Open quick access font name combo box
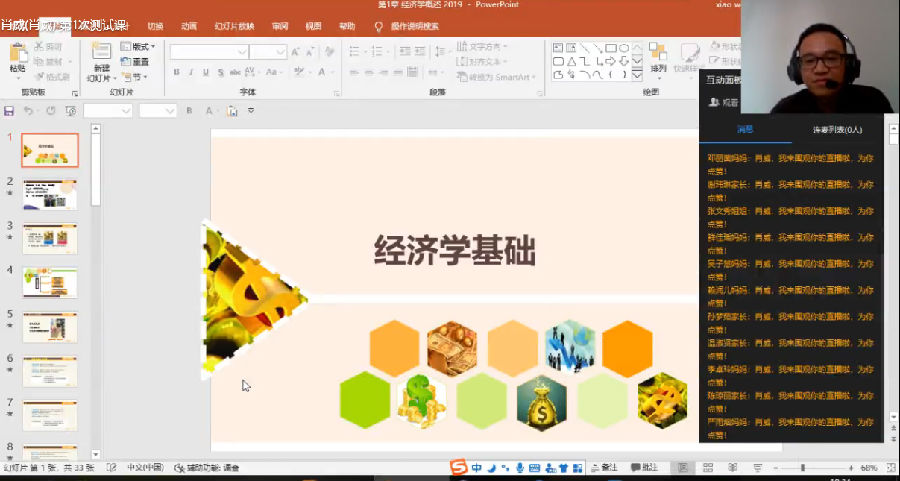Screen dimensions: 900x481 108,111
